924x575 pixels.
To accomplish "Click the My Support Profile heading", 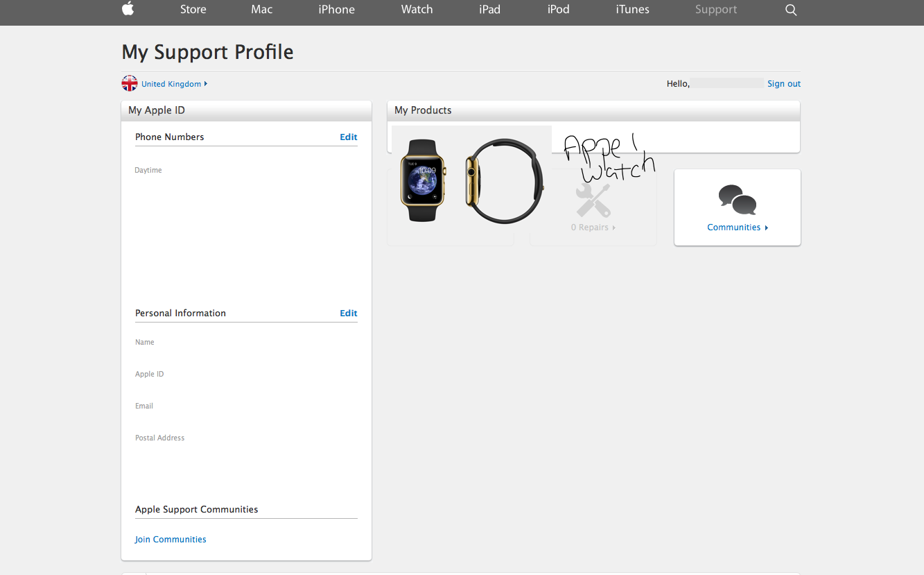I will click(207, 52).
